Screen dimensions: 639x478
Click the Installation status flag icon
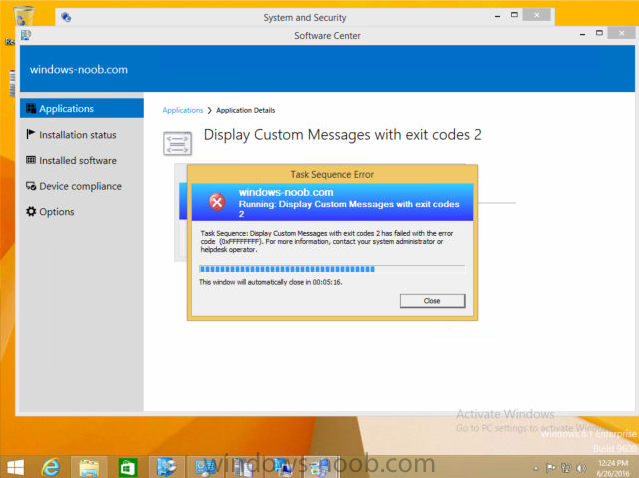coord(31,134)
